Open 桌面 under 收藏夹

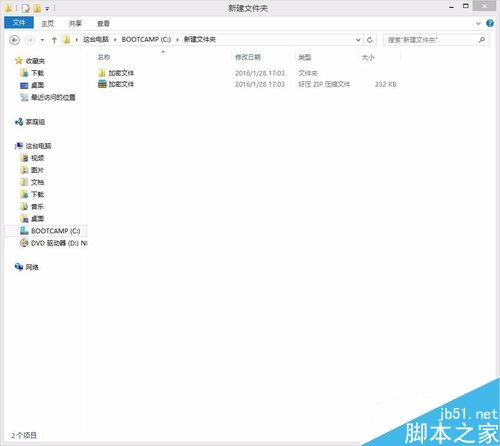pos(37,85)
